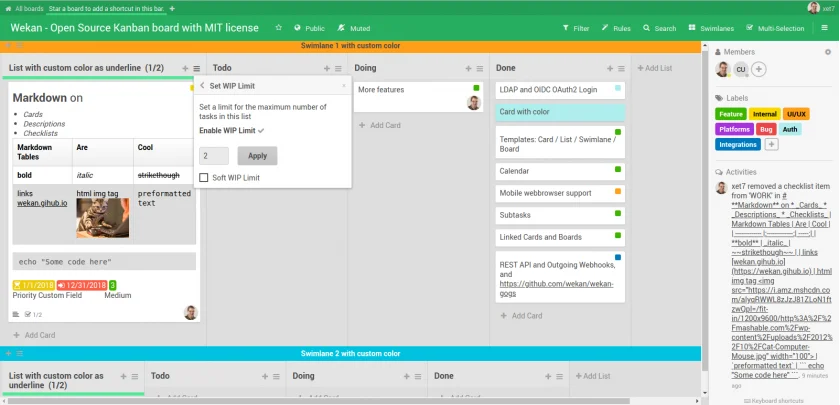The image size is (840, 405).
Task: Open the hamburger sidebar menu icon
Action: (824, 28)
